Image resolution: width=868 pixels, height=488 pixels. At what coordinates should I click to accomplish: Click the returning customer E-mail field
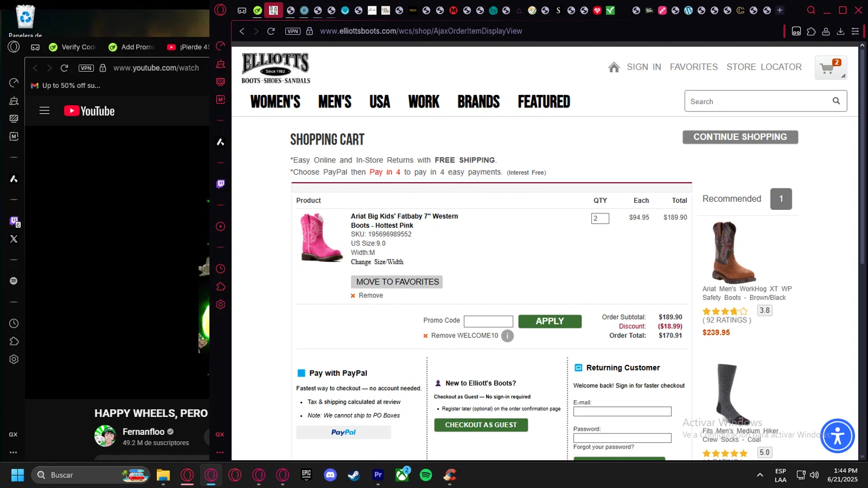click(x=622, y=412)
